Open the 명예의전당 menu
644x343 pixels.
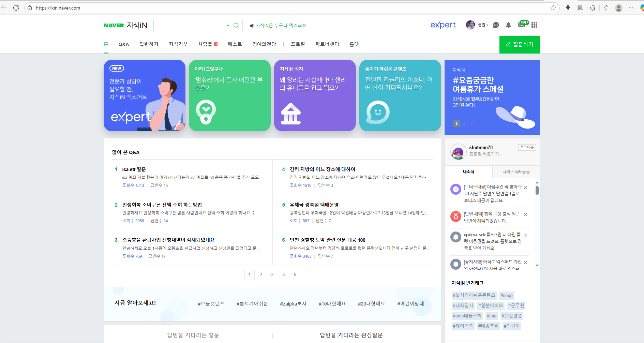click(x=264, y=44)
